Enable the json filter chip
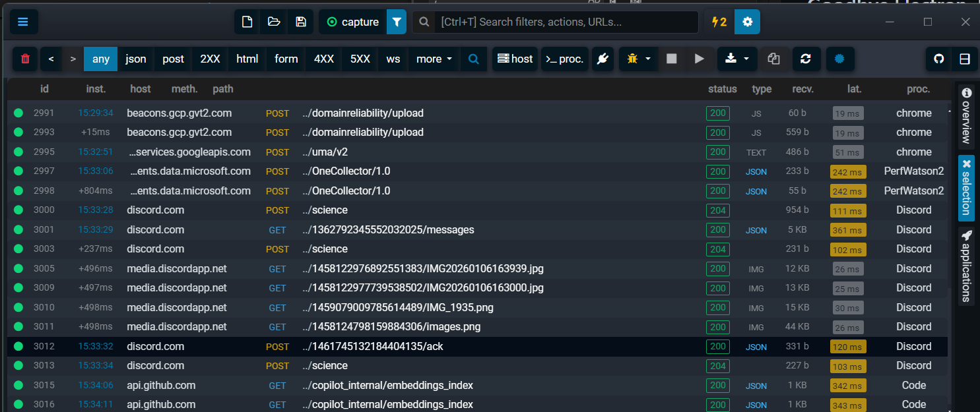980x412 pixels. tap(135, 59)
